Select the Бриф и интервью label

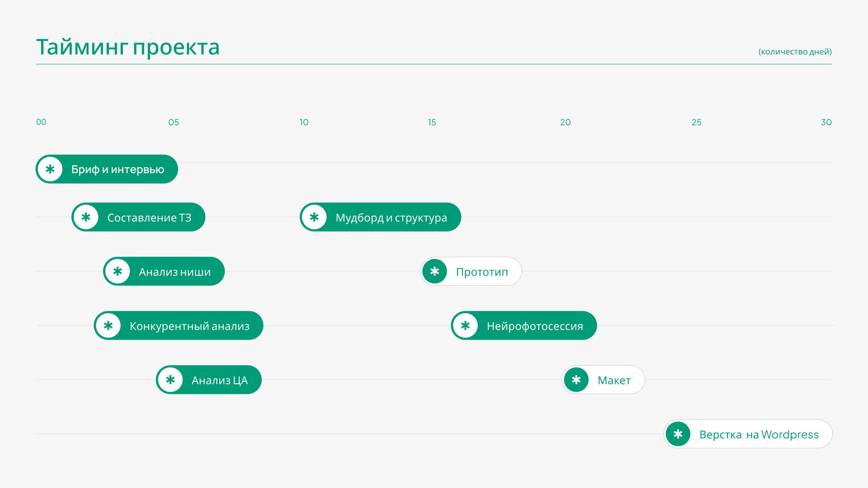point(118,170)
